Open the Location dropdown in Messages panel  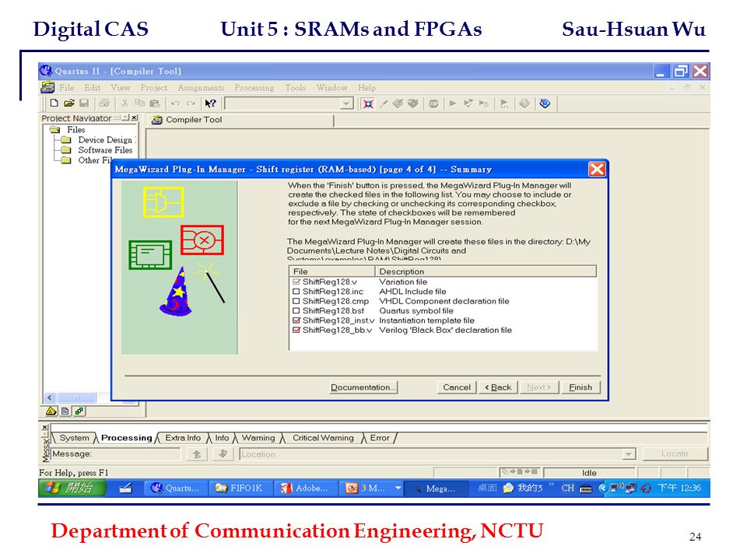(x=629, y=454)
